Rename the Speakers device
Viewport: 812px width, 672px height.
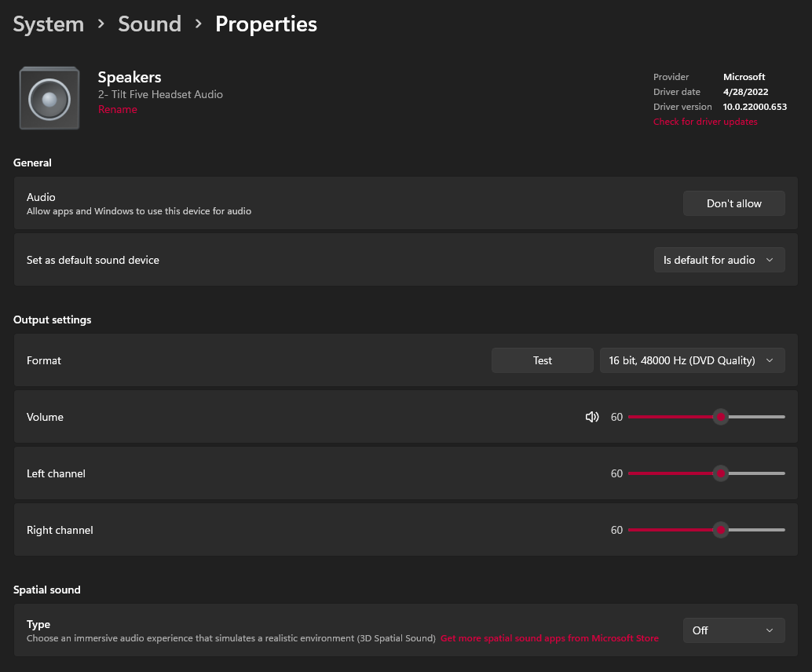click(x=118, y=109)
